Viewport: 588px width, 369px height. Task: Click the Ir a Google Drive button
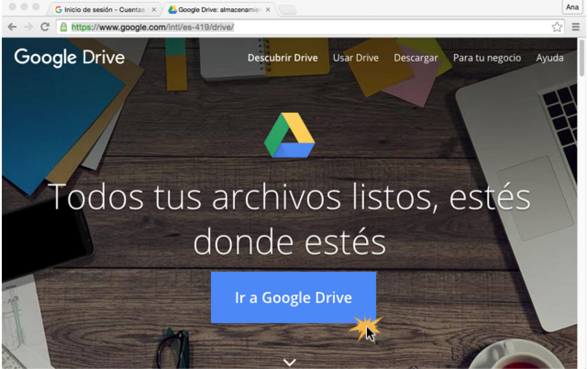click(x=293, y=297)
